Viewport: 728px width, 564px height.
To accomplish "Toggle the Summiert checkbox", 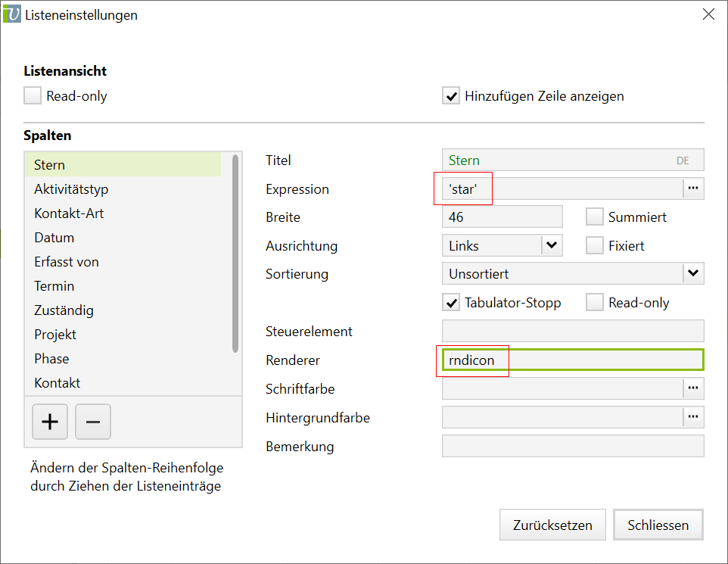I will click(595, 217).
